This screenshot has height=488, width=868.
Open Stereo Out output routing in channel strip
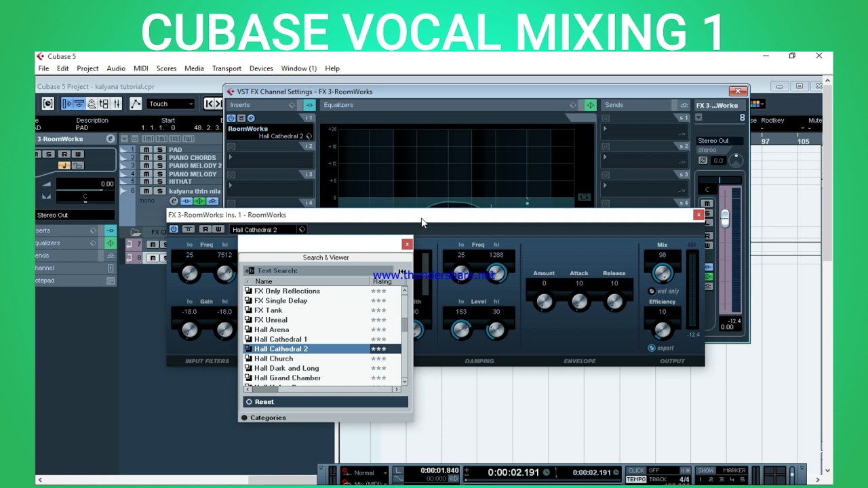point(719,141)
